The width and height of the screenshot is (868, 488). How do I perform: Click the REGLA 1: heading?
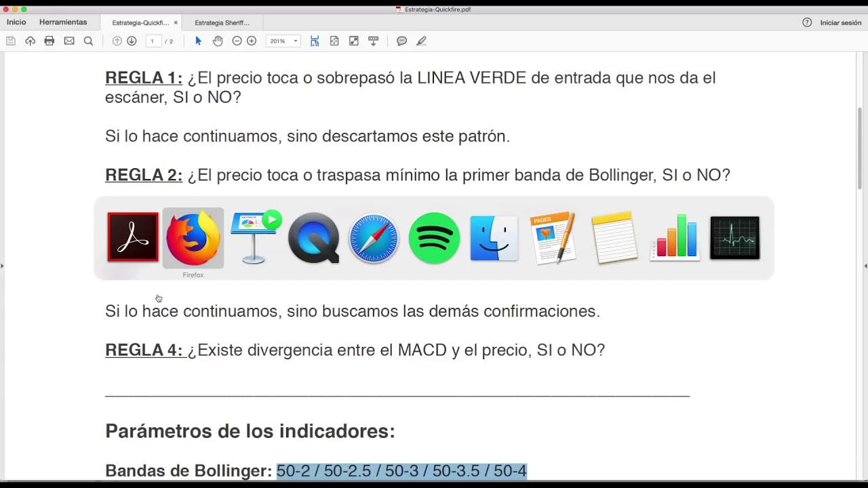pyautogui.click(x=144, y=78)
